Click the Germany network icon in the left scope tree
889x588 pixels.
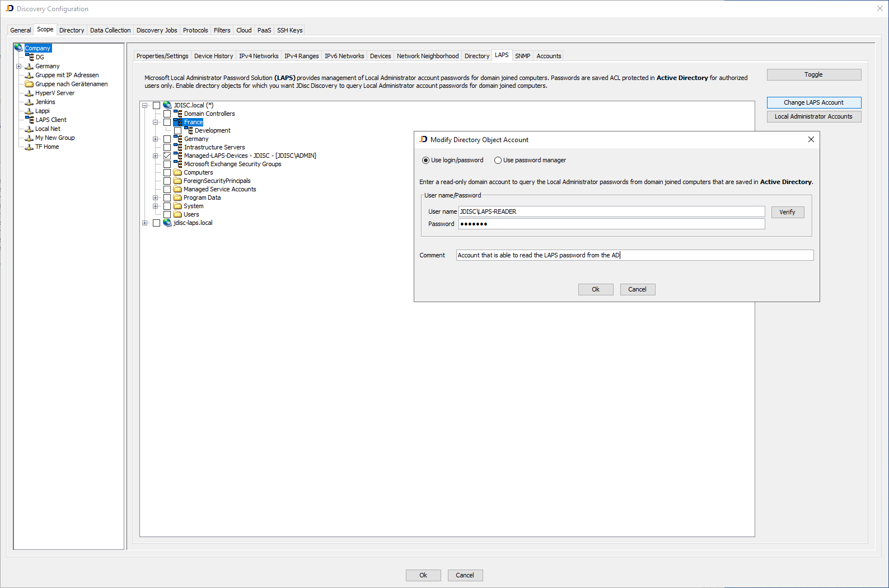tap(29, 66)
